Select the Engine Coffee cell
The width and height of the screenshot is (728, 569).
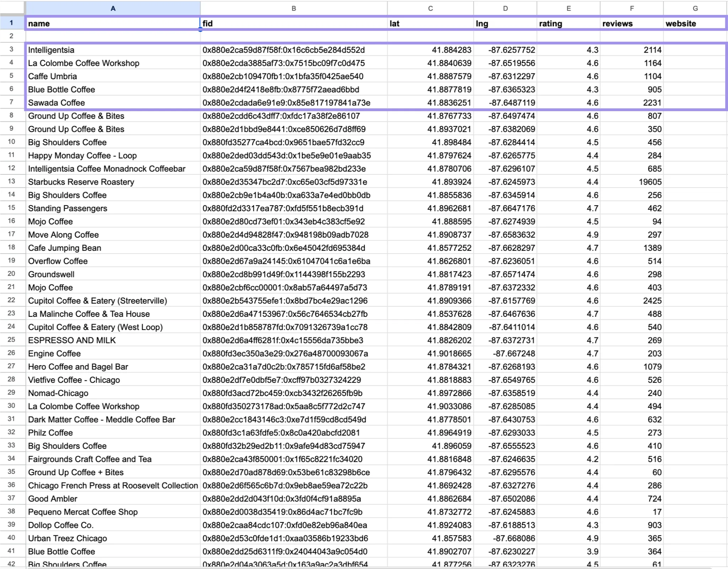tap(113, 353)
